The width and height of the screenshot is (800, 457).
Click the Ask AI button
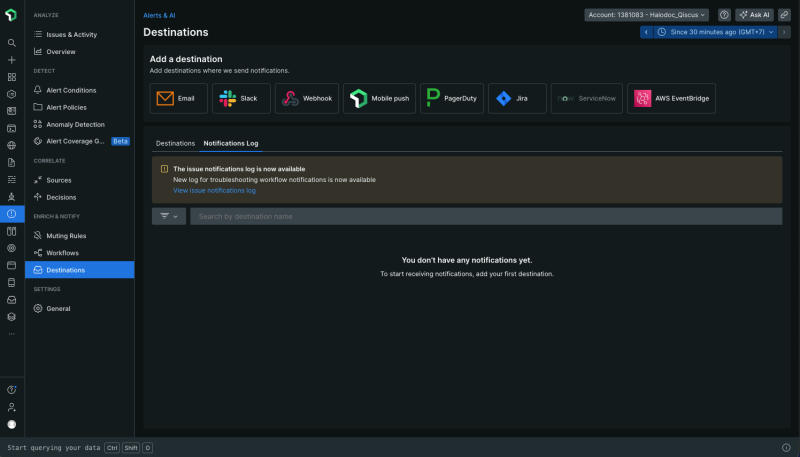point(755,15)
